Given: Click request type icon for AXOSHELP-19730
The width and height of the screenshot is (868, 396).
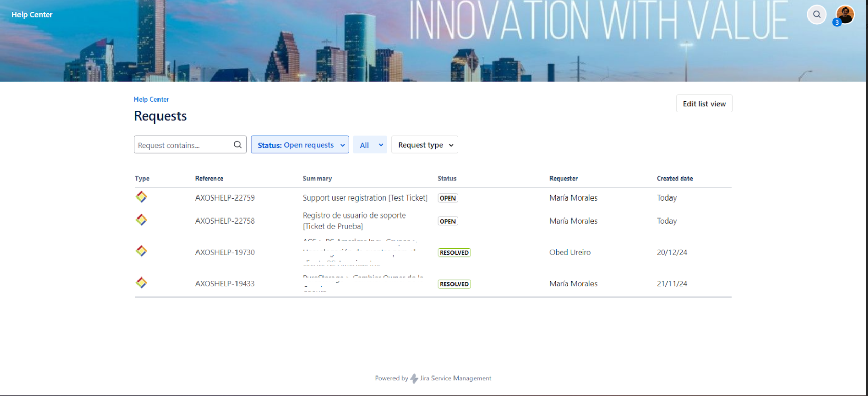Looking at the screenshot, I should [x=142, y=251].
